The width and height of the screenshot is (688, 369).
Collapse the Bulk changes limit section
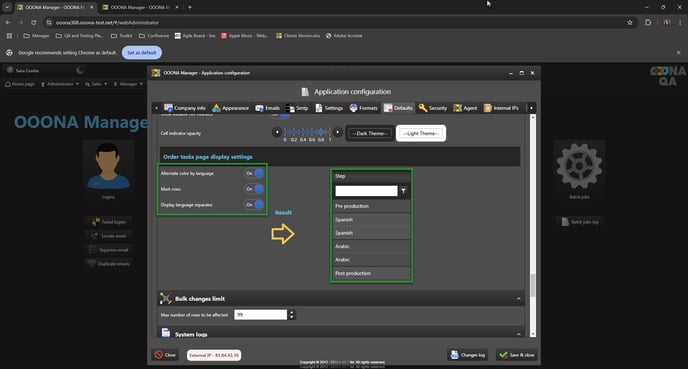[519, 299]
